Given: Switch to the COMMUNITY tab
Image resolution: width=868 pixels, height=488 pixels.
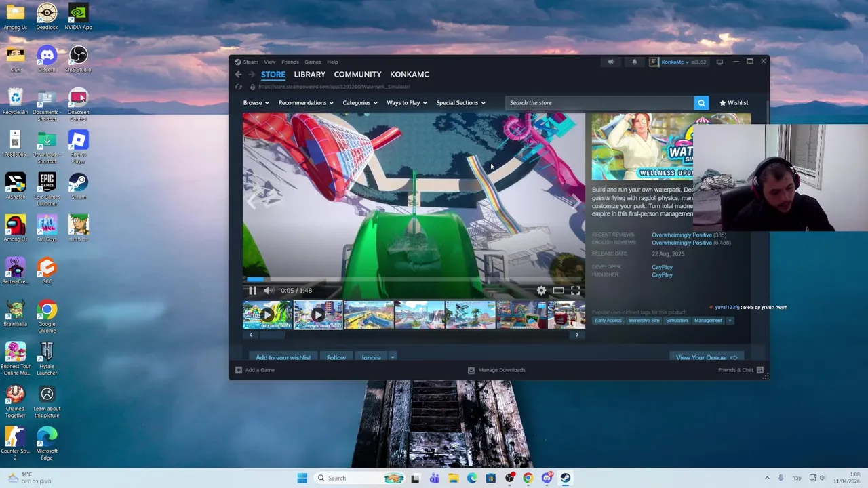Looking at the screenshot, I should (x=357, y=75).
